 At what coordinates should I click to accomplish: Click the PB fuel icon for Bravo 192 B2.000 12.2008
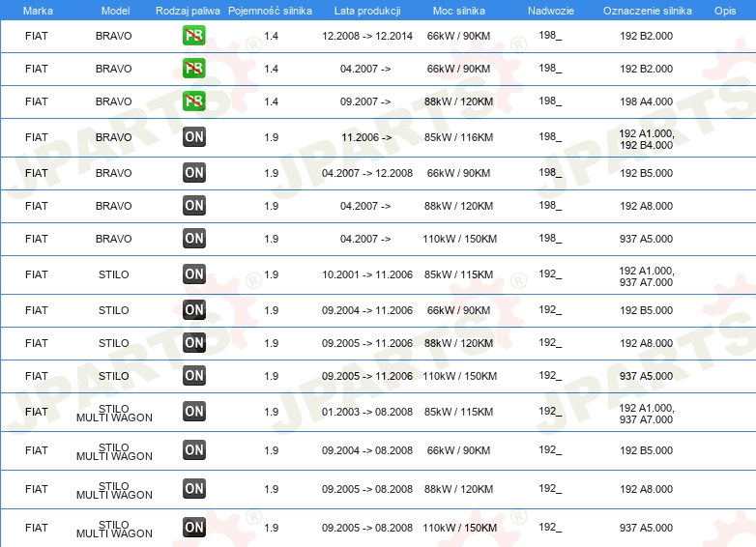[193, 35]
